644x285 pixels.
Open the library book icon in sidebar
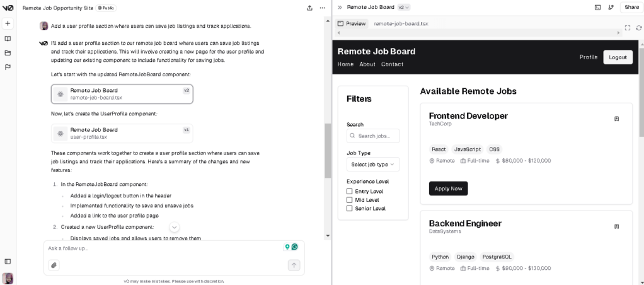8,38
